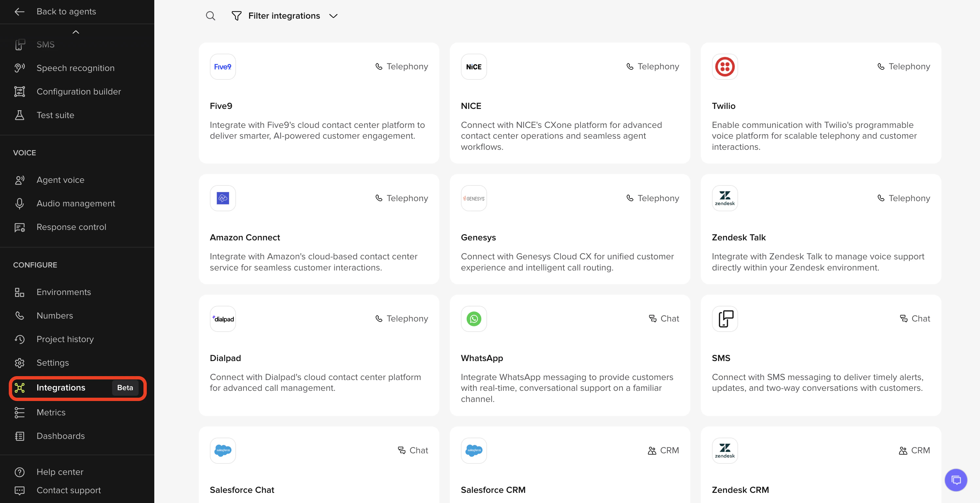Viewport: 980px width, 503px height.
Task: Select the Speech recognition sidebar icon
Action: coord(20,68)
